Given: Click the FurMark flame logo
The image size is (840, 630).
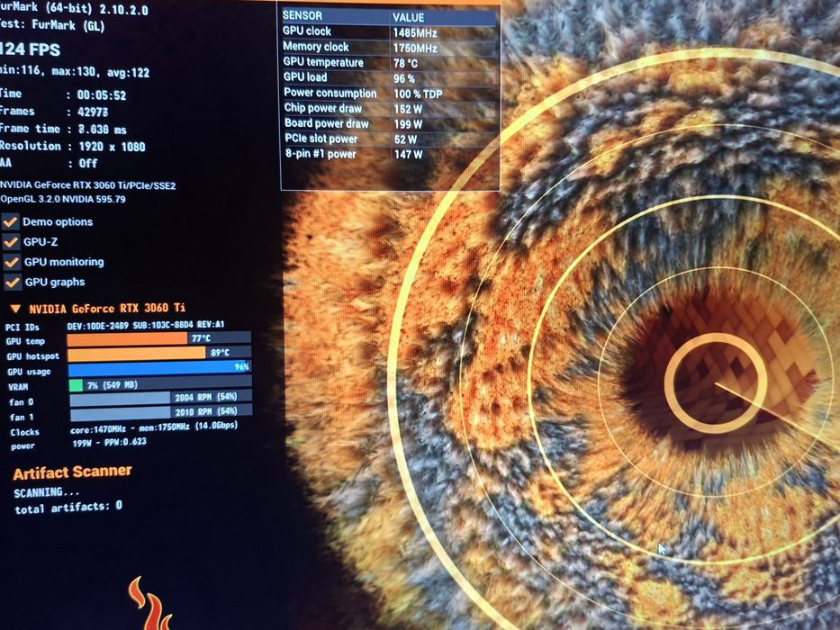Looking at the screenshot, I should coord(151,603).
